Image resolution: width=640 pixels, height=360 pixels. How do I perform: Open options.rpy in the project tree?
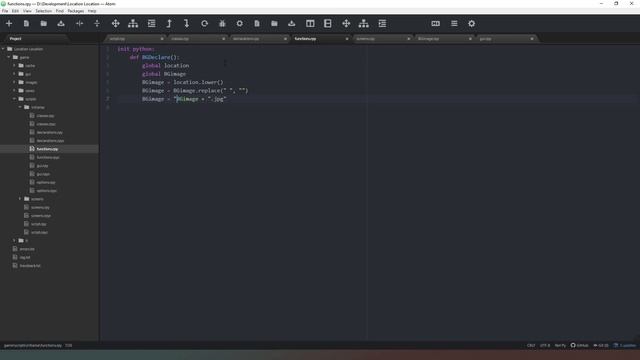46,182
